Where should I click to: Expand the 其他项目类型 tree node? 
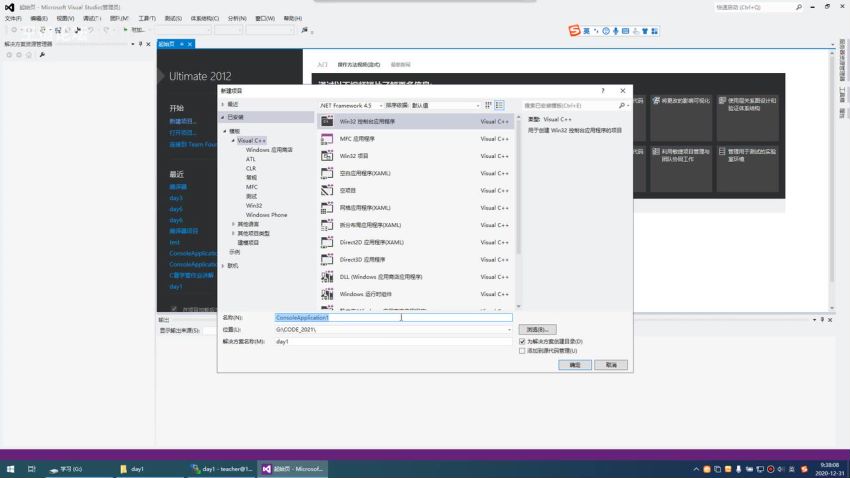pos(233,233)
